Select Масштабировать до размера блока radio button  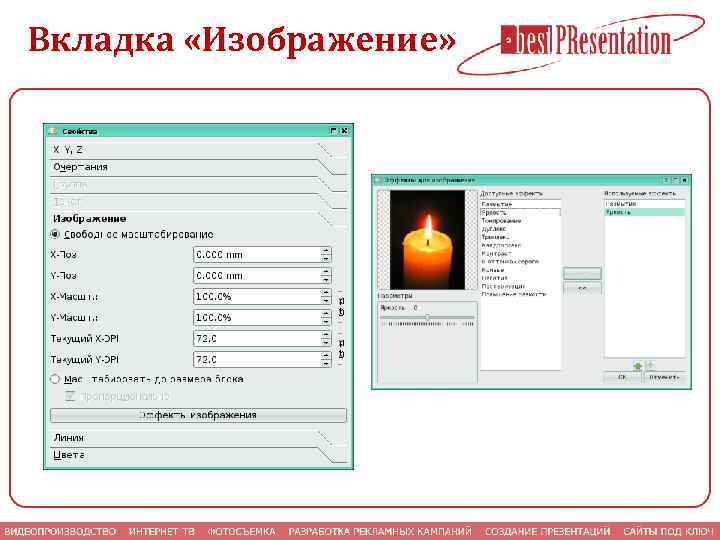pos(55,379)
